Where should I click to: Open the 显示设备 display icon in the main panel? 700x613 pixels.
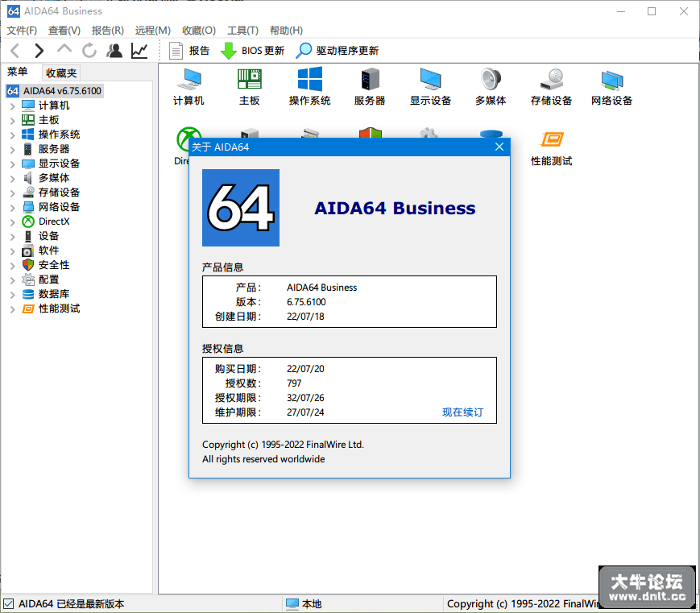(431, 87)
